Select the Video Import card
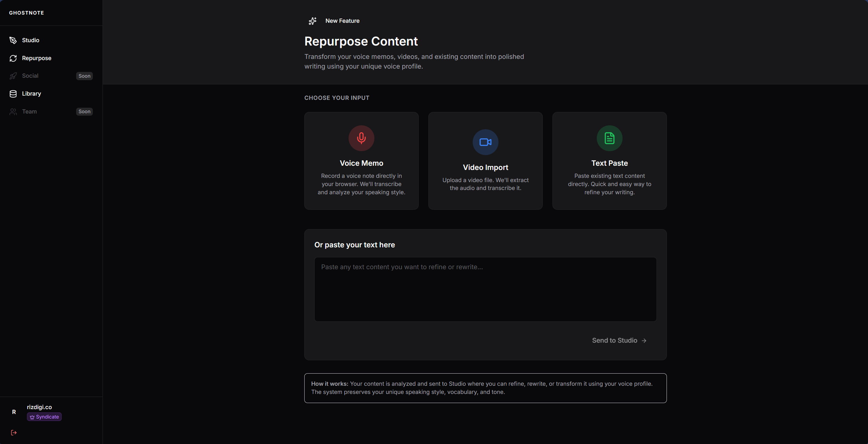The height and width of the screenshot is (444, 868). click(485, 161)
